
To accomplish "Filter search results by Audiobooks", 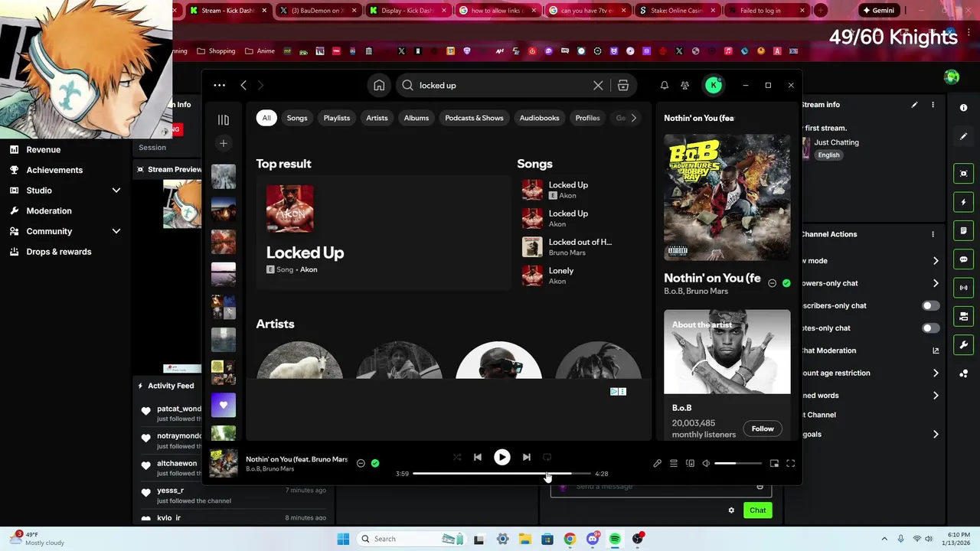I will click(540, 118).
